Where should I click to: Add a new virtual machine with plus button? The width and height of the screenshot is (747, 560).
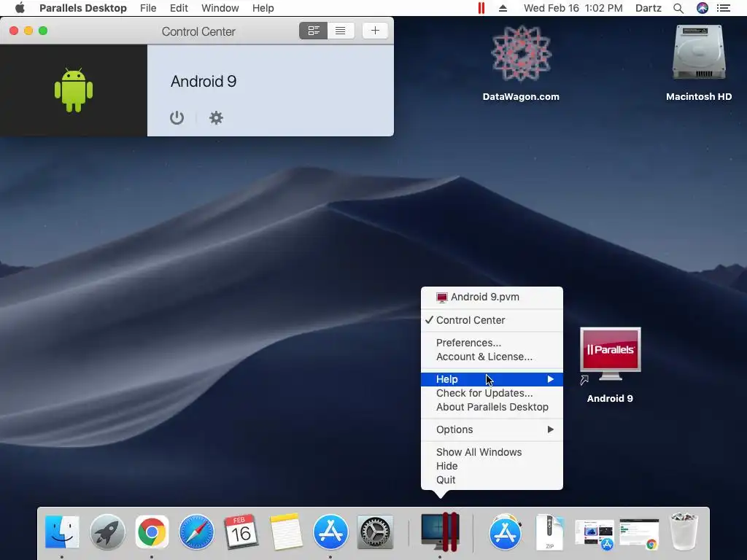point(375,31)
